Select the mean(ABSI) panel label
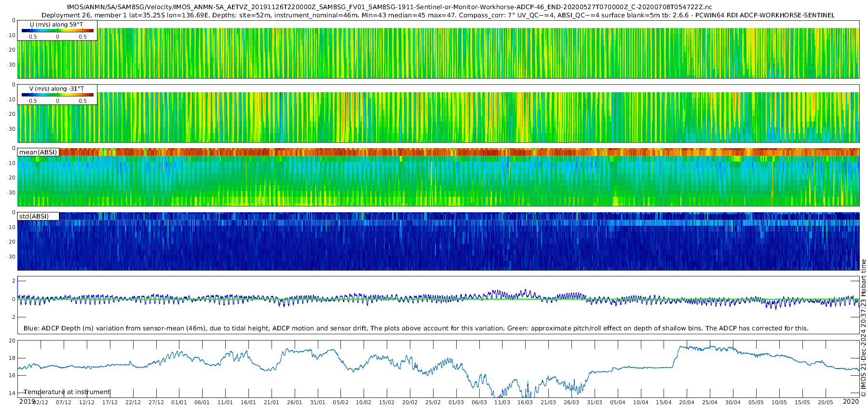Image resolution: width=868 pixels, height=410 pixels. click(x=38, y=152)
